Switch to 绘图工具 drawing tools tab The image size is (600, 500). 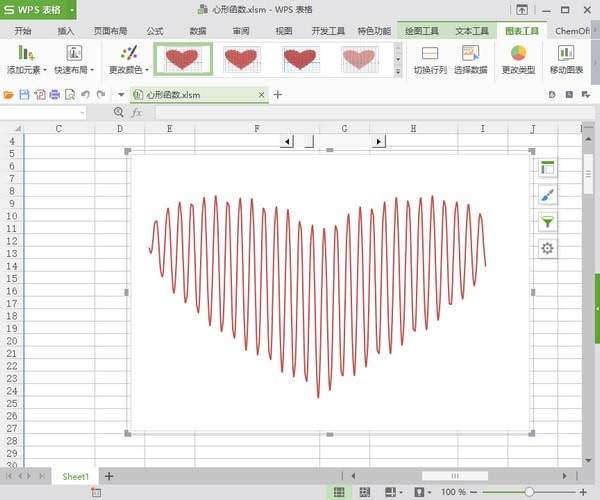tap(422, 31)
